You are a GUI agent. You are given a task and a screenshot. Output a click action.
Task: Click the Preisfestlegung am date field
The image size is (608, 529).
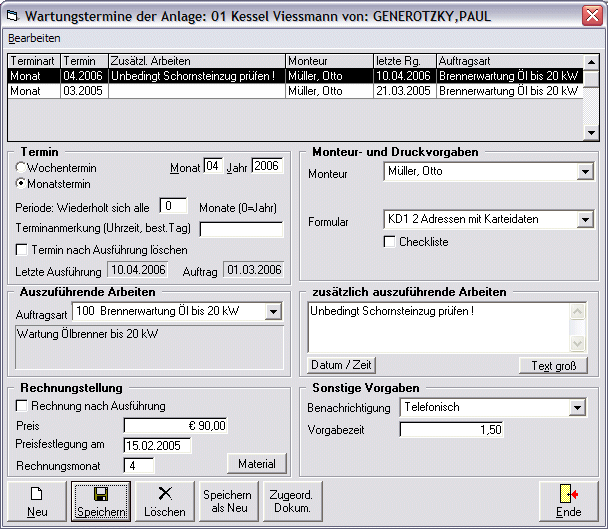click(157, 446)
